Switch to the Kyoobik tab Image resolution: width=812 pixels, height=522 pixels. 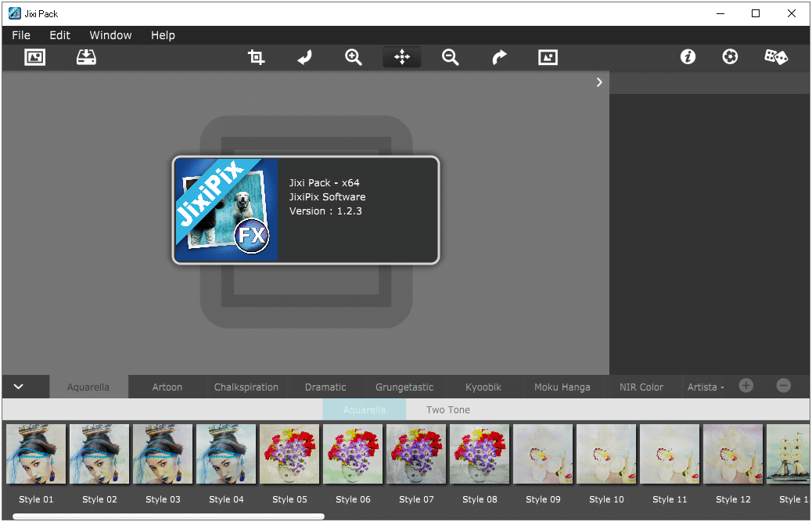[x=483, y=387]
